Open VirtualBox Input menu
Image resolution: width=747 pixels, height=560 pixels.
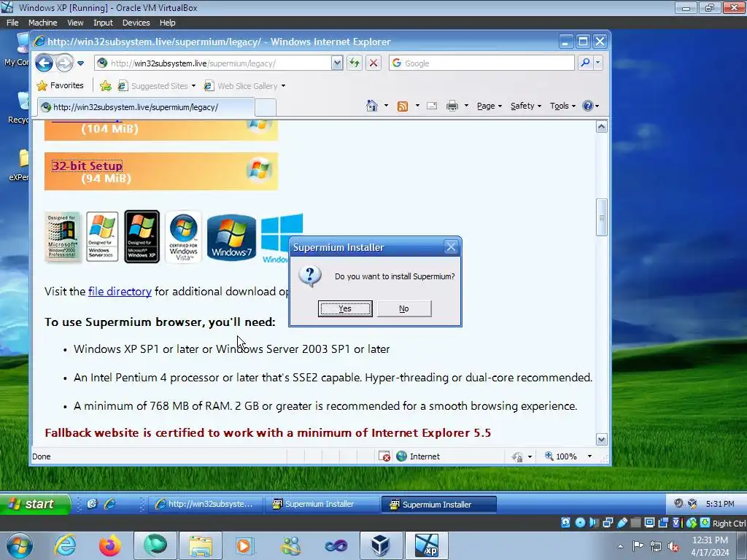(103, 23)
